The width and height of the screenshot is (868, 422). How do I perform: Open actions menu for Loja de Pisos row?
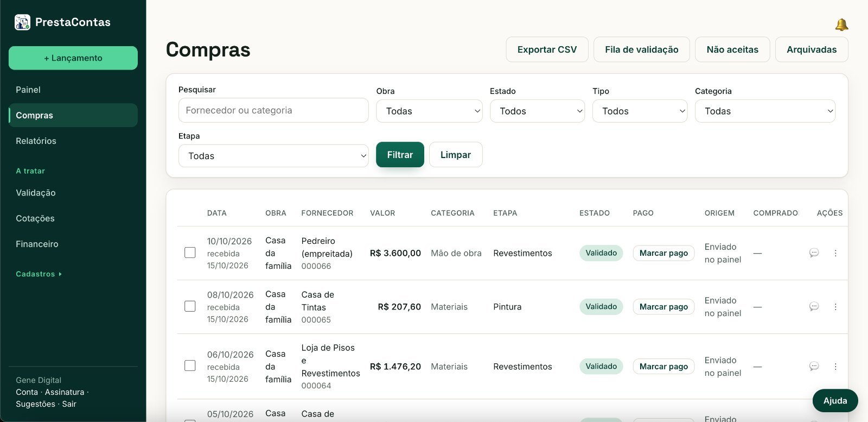[835, 367]
